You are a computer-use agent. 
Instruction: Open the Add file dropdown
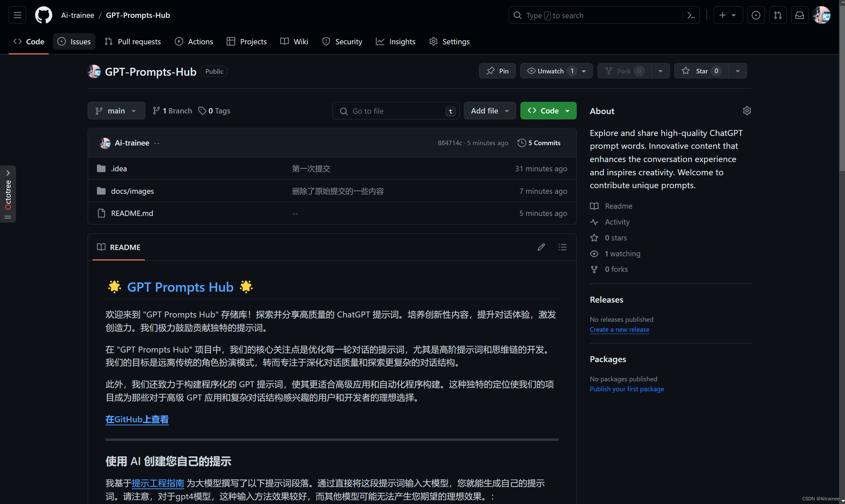pos(489,111)
